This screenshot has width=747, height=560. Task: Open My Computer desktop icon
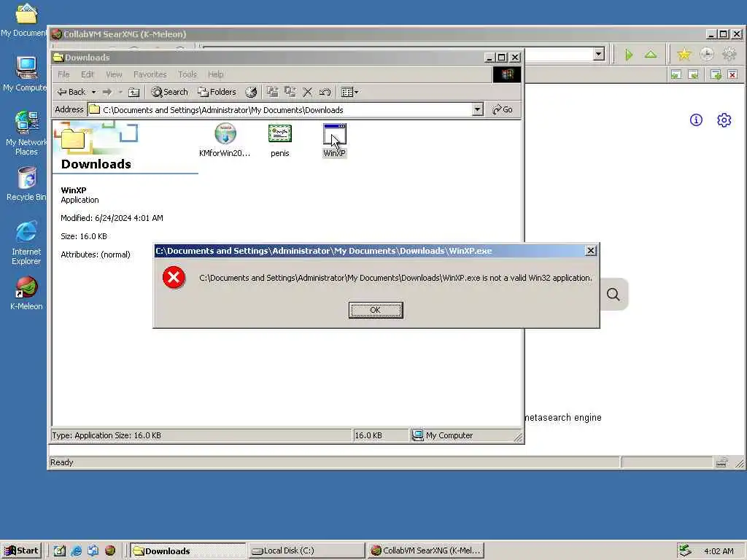26,74
